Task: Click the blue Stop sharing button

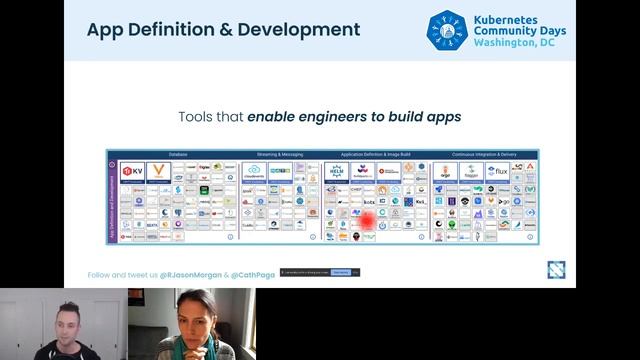Action: (340, 272)
